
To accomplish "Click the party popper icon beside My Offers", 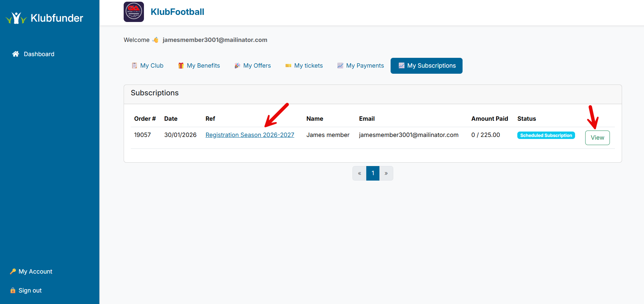I will click(x=237, y=66).
